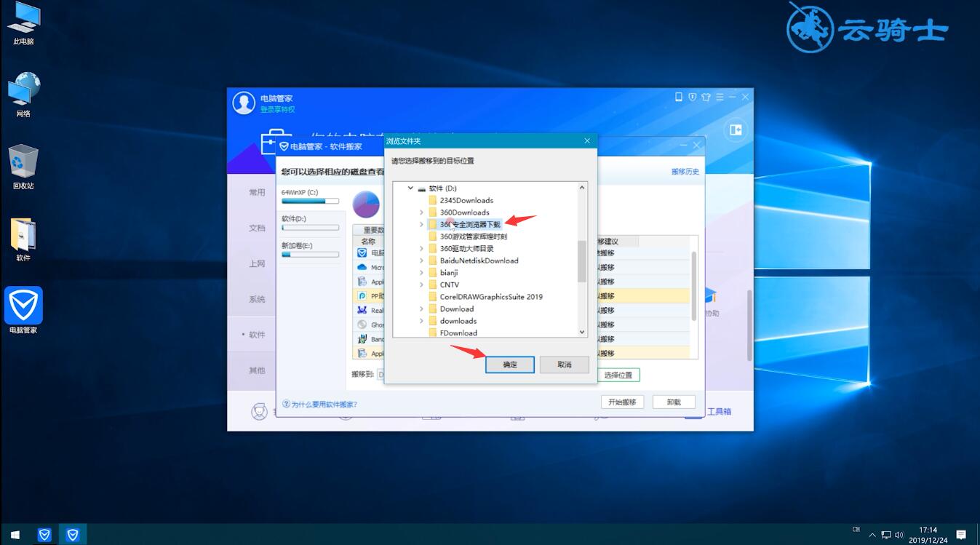
Task: Open 上网 category in 电脑管家 sidebar
Action: pyautogui.click(x=257, y=263)
